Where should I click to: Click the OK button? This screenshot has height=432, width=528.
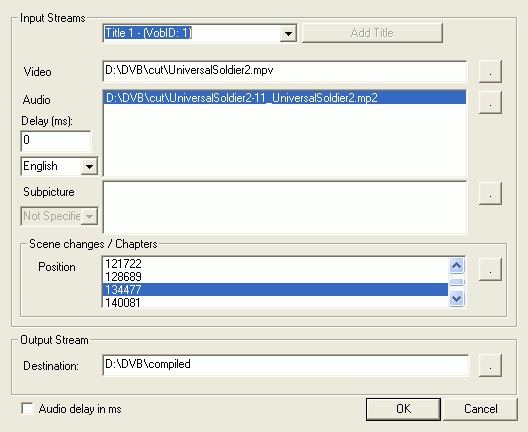(403, 409)
